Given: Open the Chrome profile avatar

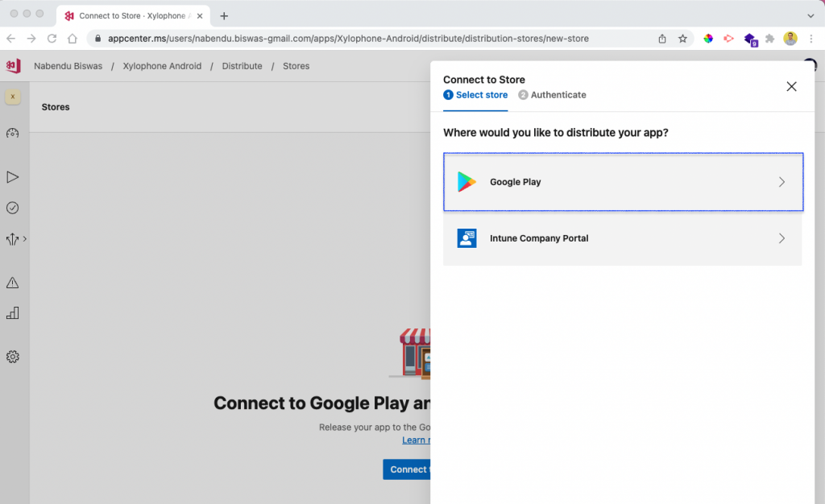Looking at the screenshot, I should 790,39.
